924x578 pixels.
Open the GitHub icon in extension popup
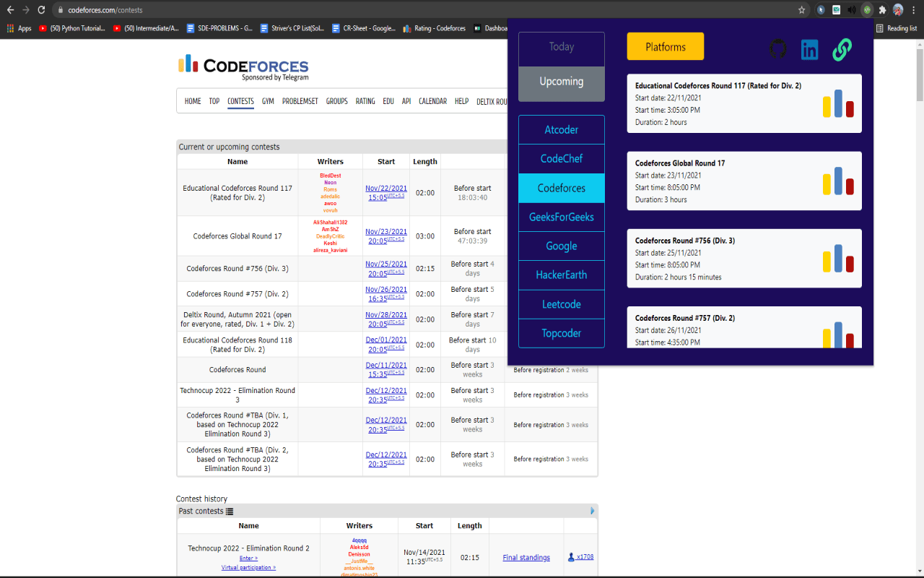(777, 49)
